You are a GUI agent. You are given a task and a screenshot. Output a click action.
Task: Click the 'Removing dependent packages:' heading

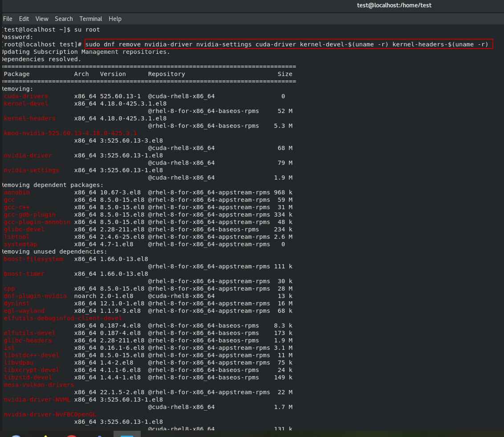53,185
